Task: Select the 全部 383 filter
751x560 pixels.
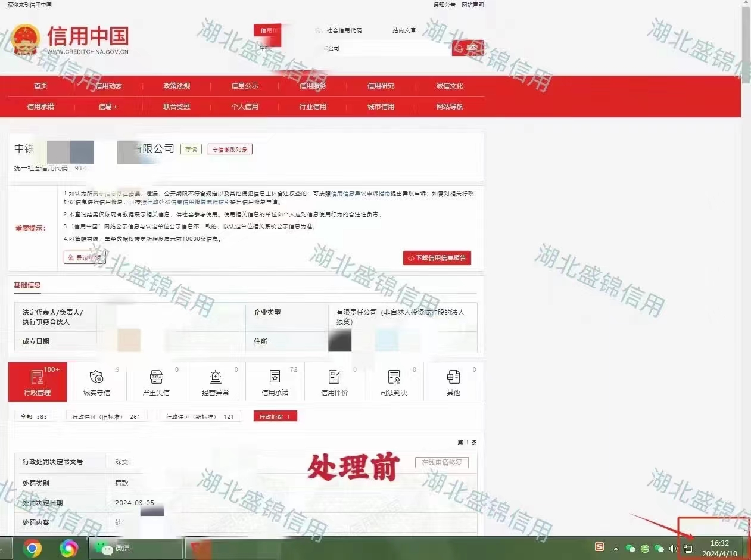Action: pyautogui.click(x=33, y=416)
